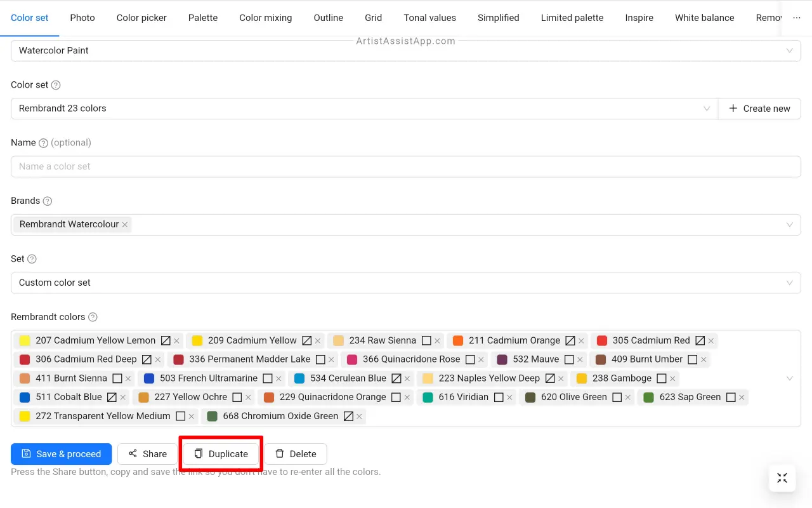Remove 409 Burnt Umber color tag
This screenshot has width=812, height=508.
click(704, 360)
